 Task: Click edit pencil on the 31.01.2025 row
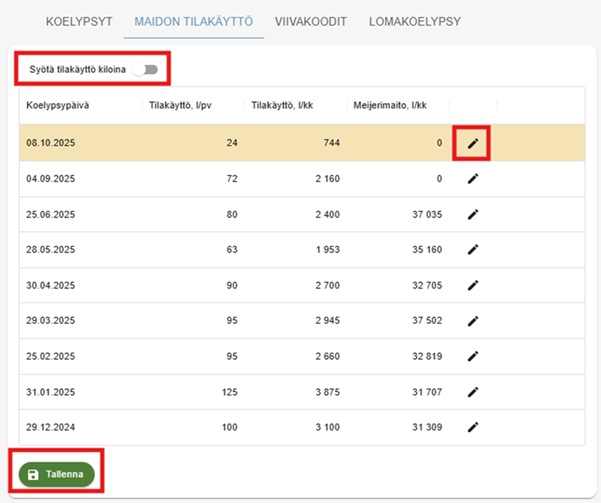tap(473, 391)
